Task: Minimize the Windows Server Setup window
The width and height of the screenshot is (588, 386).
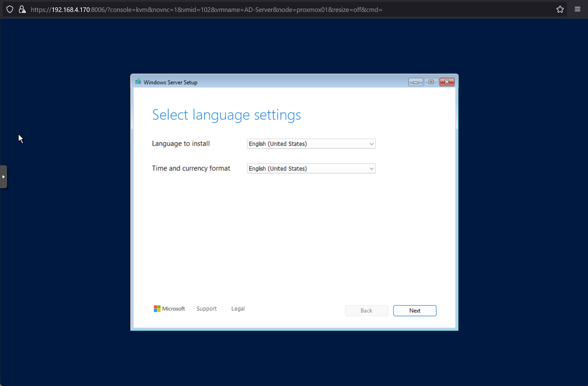Action: [415, 82]
